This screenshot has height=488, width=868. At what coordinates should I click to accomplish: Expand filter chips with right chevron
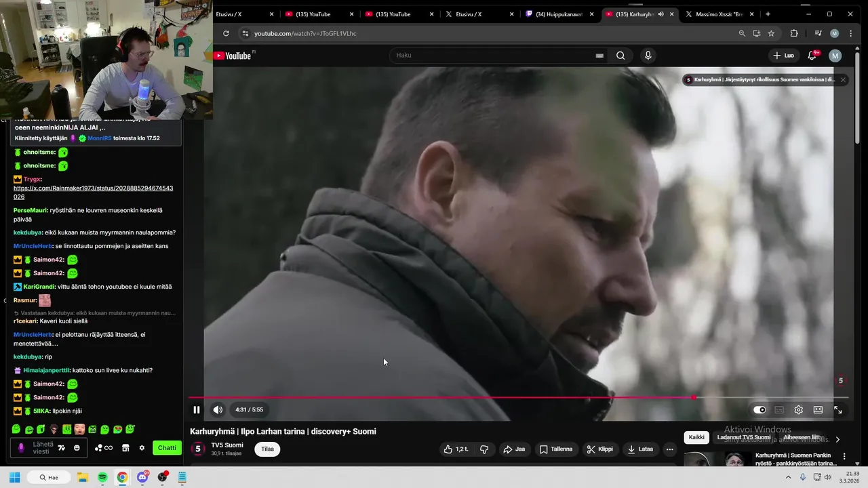(837, 439)
